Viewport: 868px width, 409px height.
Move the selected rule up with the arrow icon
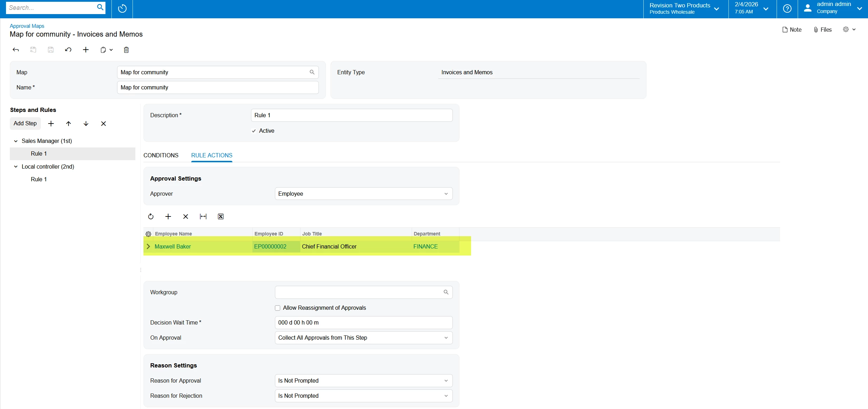tap(69, 124)
